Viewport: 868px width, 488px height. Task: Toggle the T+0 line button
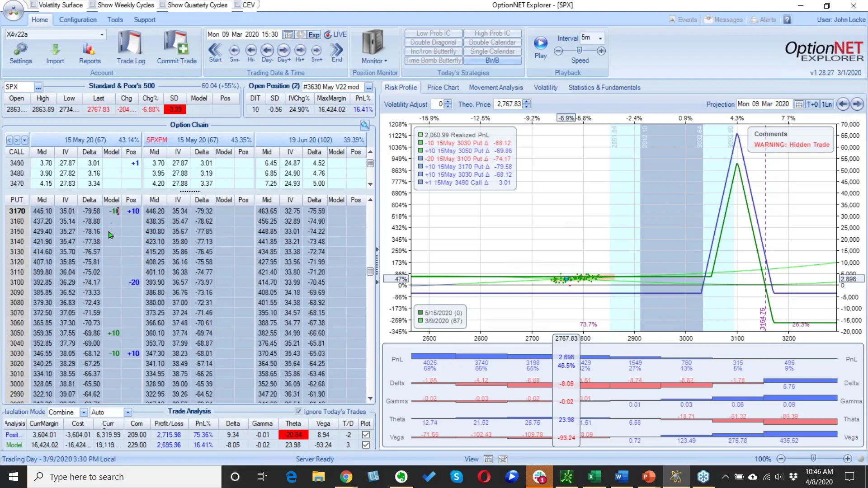pyautogui.click(x=812, y=104)
